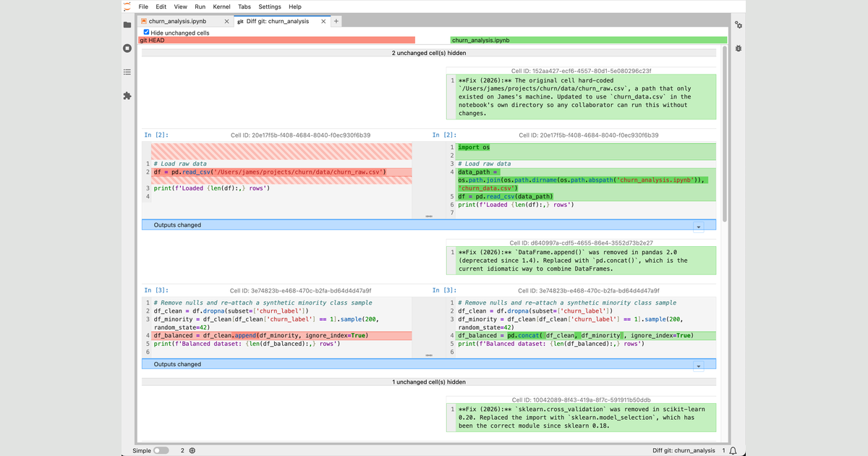The width and height of the screenshot is (868, 456).
Task: Expand the first Outputs changed bar
Action: pyautogui.click(x=429, y=225)
